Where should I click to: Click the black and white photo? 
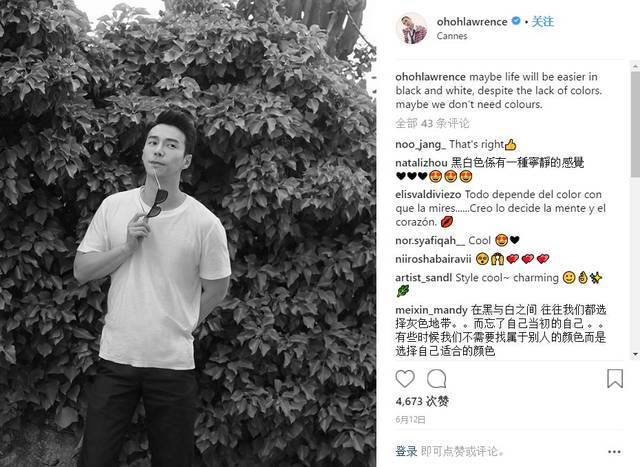[x=188, y=234]
